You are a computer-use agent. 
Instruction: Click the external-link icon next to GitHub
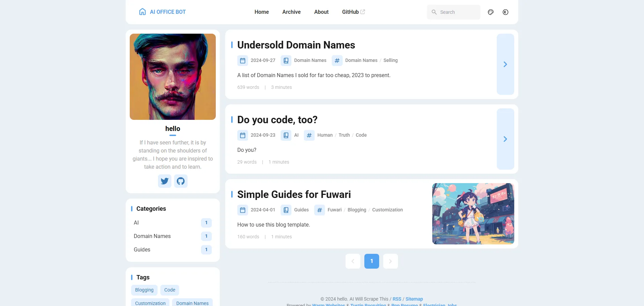[x=363, y=12]
